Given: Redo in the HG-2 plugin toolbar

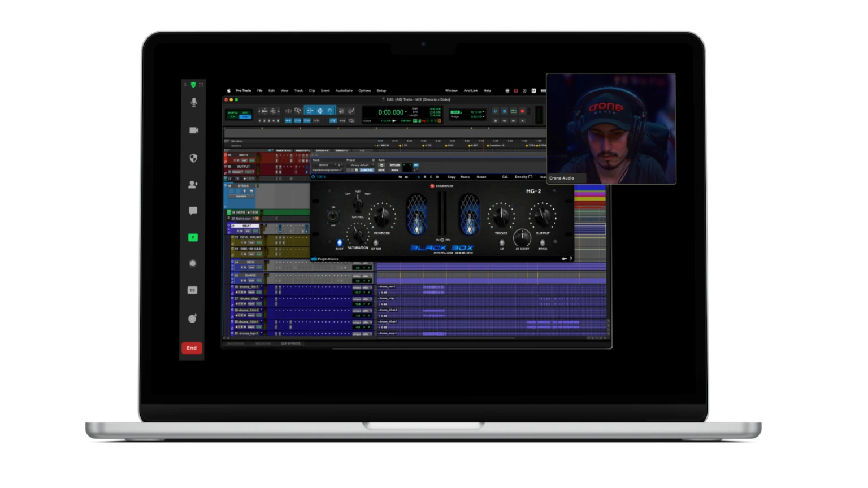Looking at the screenshot, I should tap(406, 177).
